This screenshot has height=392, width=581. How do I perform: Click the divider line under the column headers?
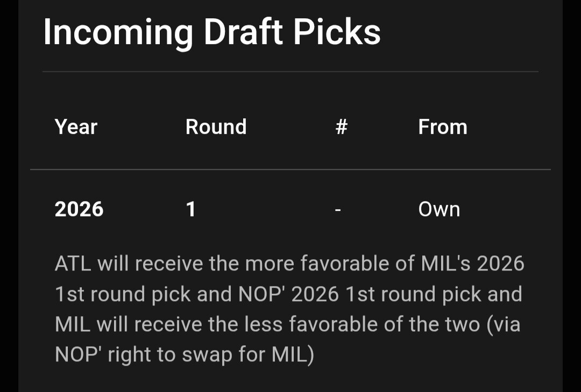290,169
